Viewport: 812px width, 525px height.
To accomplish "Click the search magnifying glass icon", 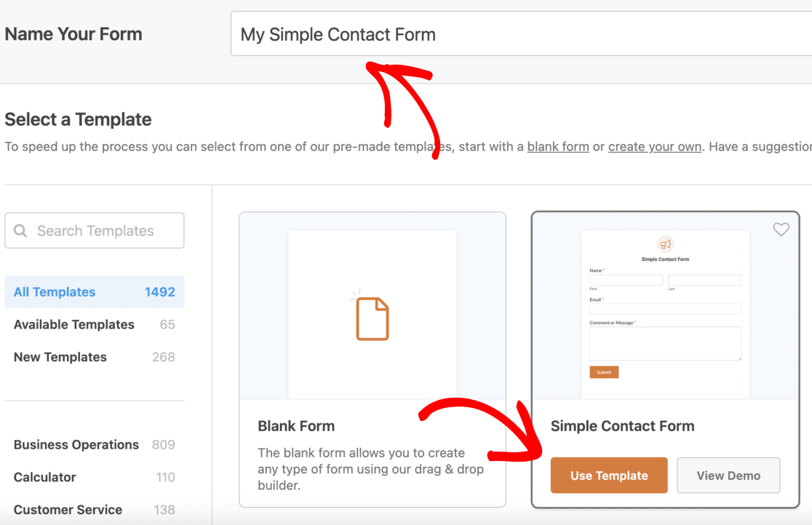I will coord(20,231).
